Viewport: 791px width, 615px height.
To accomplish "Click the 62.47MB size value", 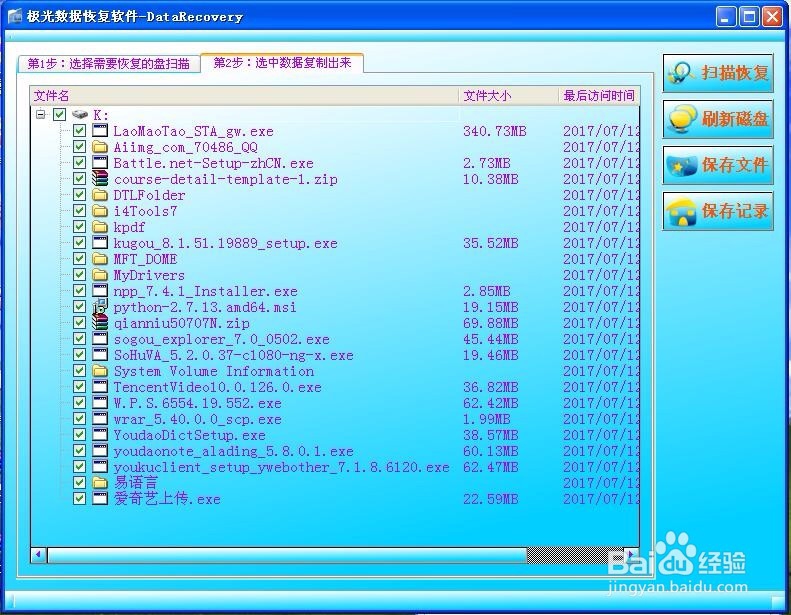I will pyautogui.click(x=491, y=467).
